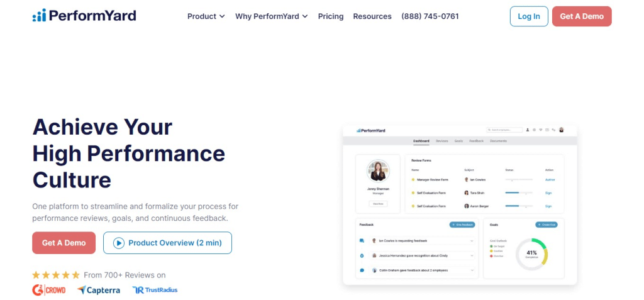Screen dimensions: 644x300
Task: Expand the Why PerformYard dropdown menu
Action: (272, 16)
